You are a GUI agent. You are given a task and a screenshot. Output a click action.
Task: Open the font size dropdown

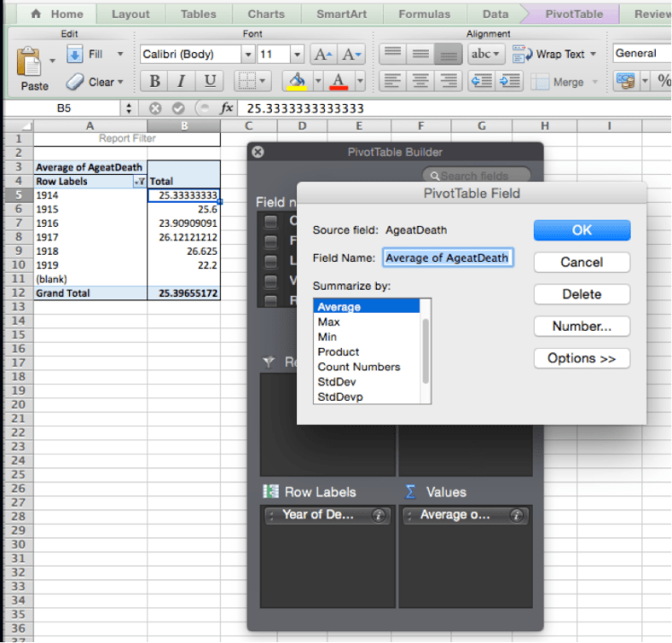tap(300, 55)
